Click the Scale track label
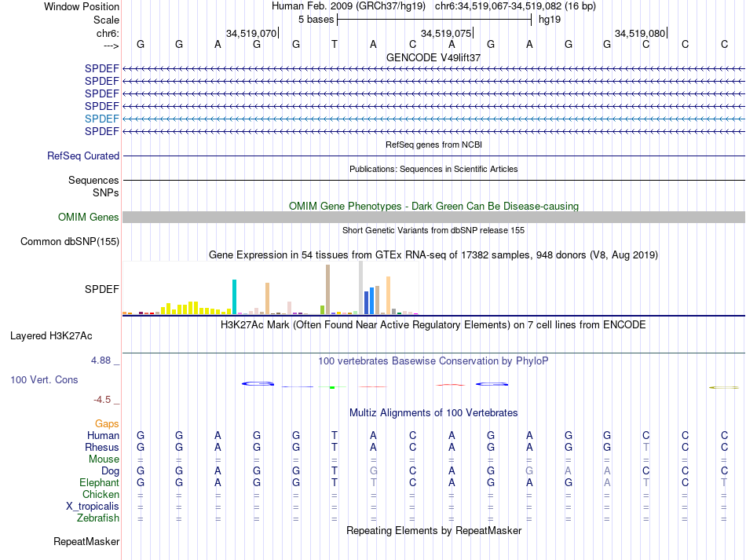The image size is (746, 560). click(106, 20)
